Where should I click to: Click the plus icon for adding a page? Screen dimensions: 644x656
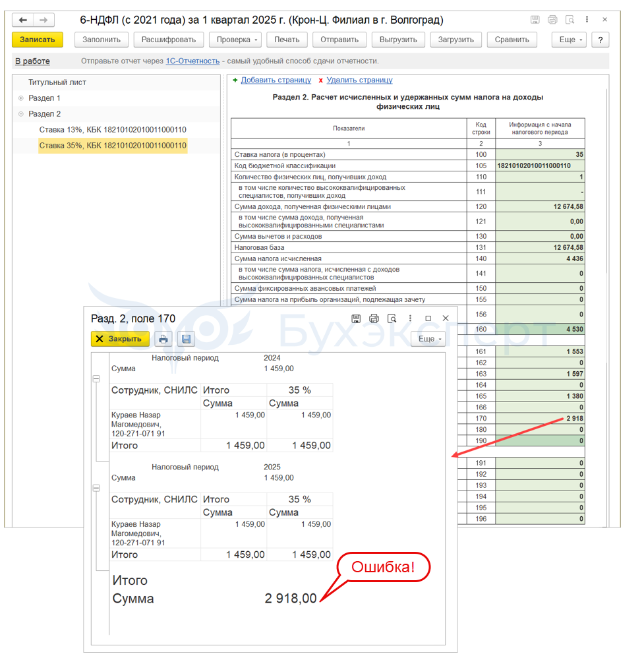tap(235, 80)
